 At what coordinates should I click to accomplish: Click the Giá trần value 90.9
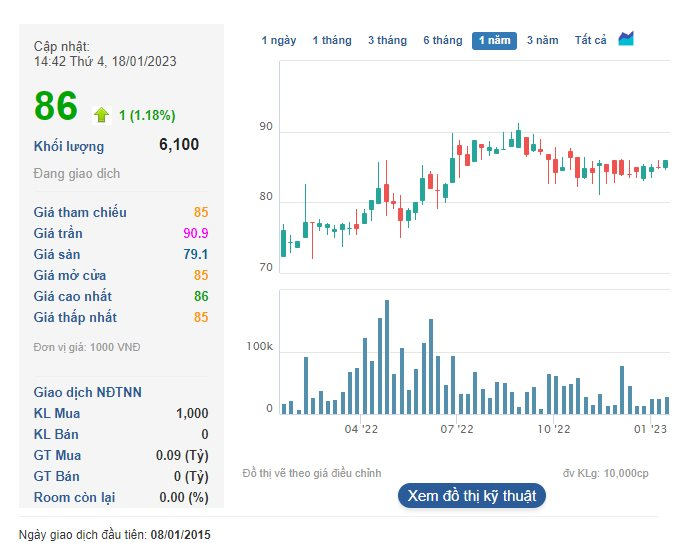(x=194, y=233)
